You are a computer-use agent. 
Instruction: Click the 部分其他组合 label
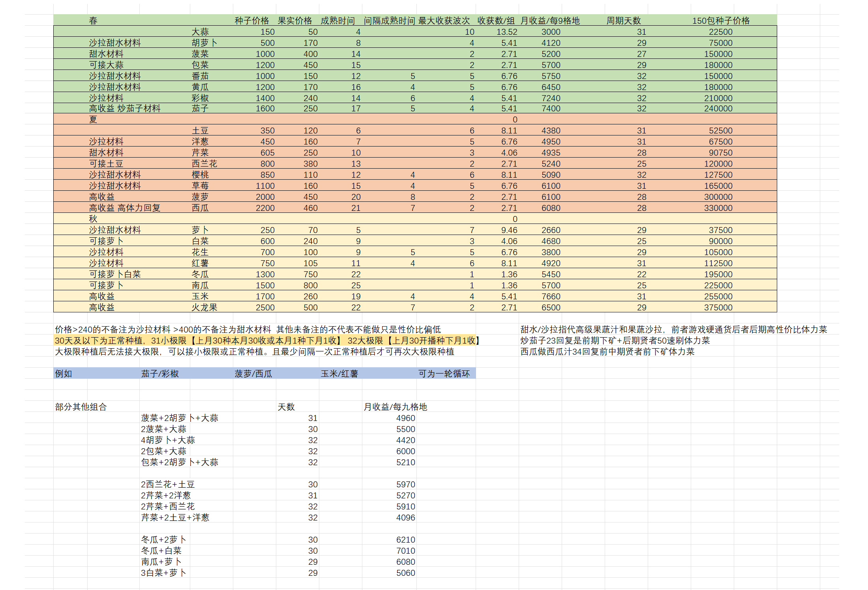[x=81, y=407]
